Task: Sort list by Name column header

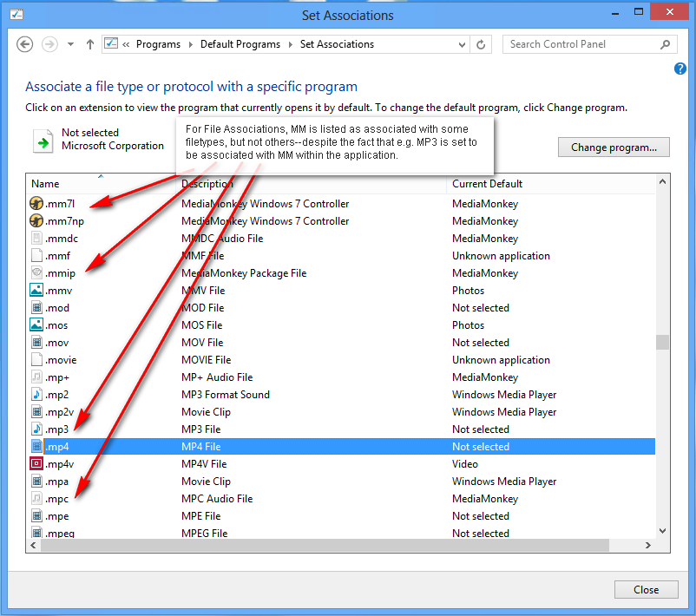Action: [x=102, y=184]
